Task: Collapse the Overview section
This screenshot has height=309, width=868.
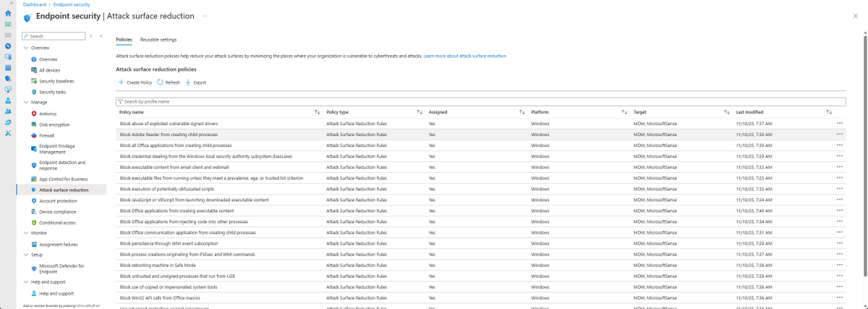Action: [25, 48]
